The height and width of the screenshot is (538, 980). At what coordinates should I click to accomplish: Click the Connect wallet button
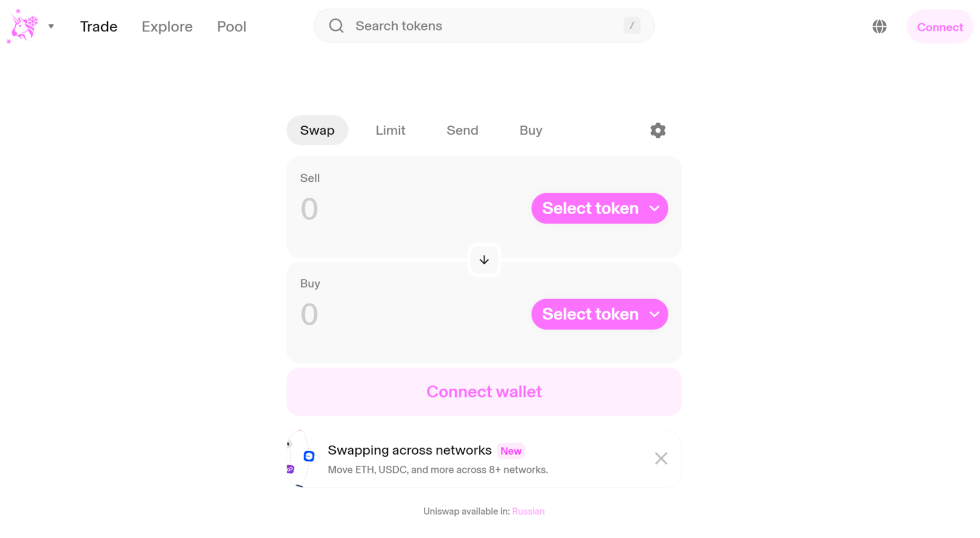click(484, 392)
